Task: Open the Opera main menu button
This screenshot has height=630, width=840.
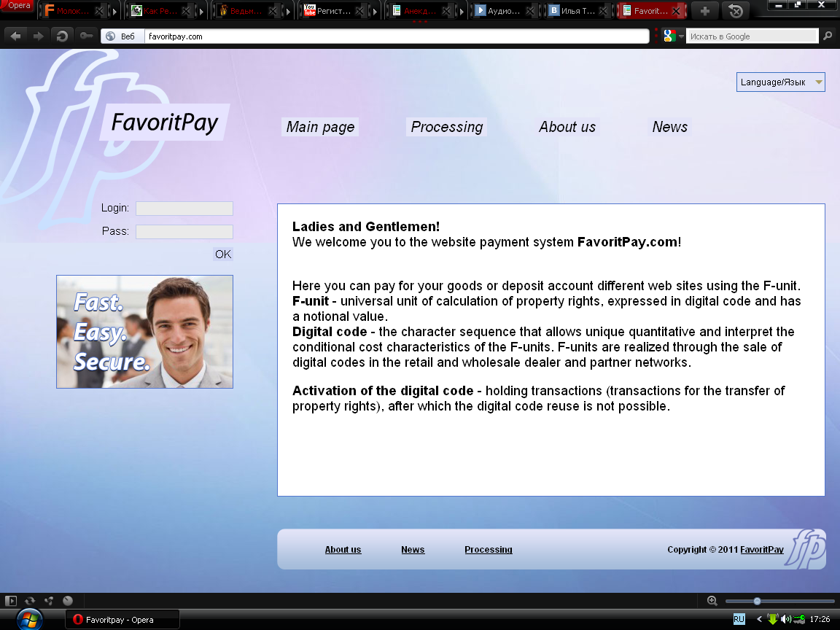Action: [x=17, y=6]
